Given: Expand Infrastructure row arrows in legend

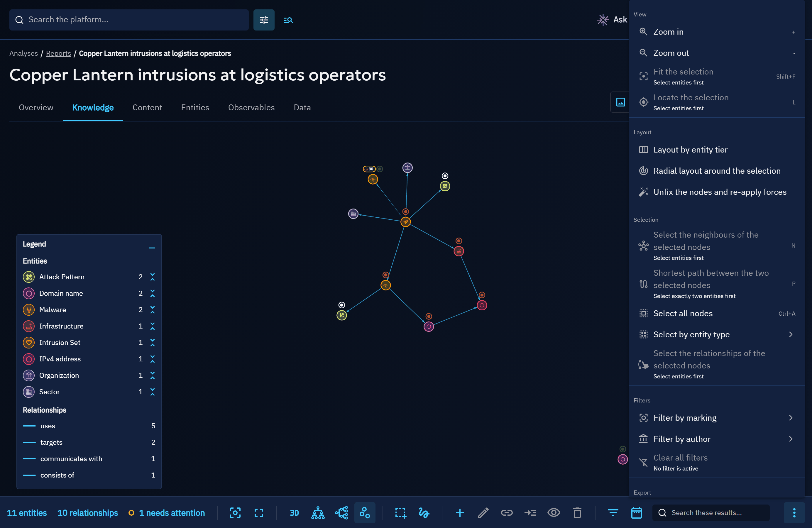Looking at the screenshot, I should [153, 326].
